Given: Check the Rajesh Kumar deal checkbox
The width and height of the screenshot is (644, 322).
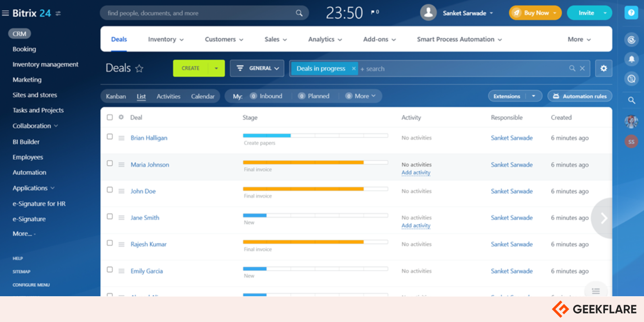Looking at the screenshot, I should (110, 243).
